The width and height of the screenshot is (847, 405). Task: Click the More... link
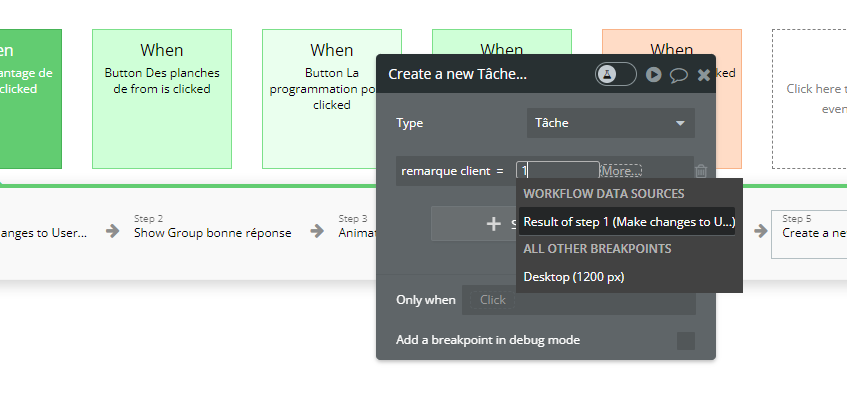621,171
